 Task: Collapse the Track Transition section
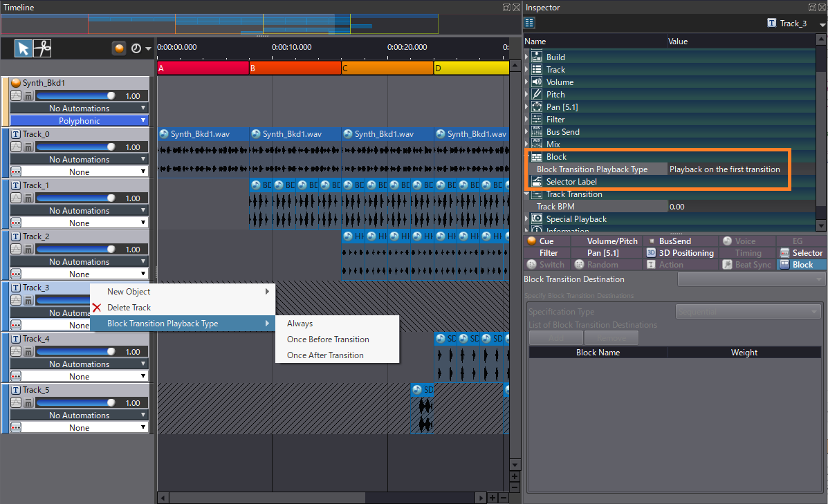526,194
